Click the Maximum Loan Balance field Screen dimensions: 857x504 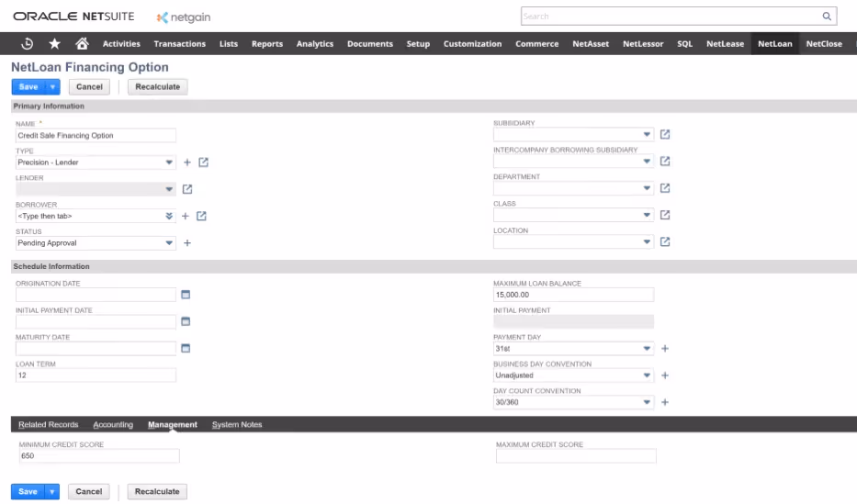pos(573,295)
